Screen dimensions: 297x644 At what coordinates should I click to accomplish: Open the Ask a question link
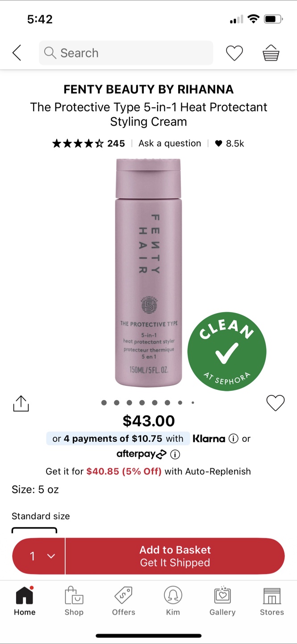[x=170, y=144]
